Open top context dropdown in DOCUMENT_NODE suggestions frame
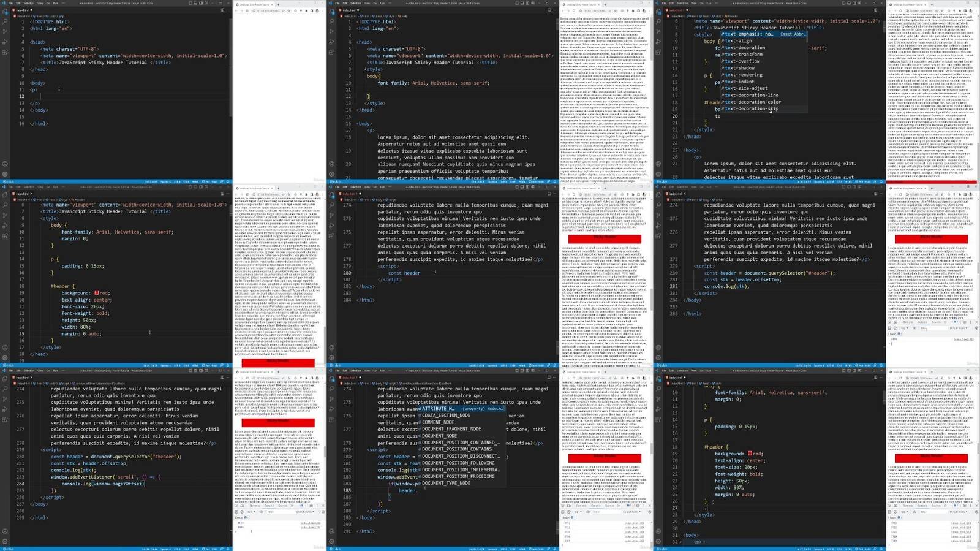 pyautogui.click(x=578, y=512)
